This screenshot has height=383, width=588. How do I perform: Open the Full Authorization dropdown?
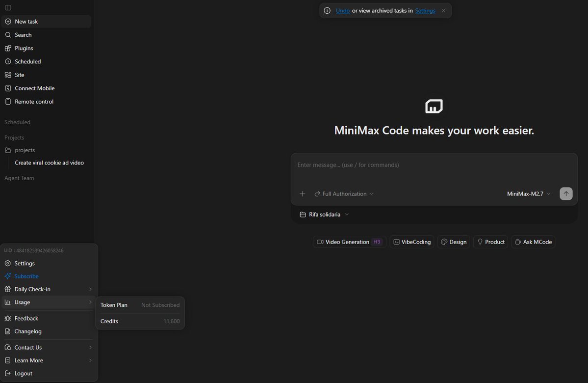[344, 194]
